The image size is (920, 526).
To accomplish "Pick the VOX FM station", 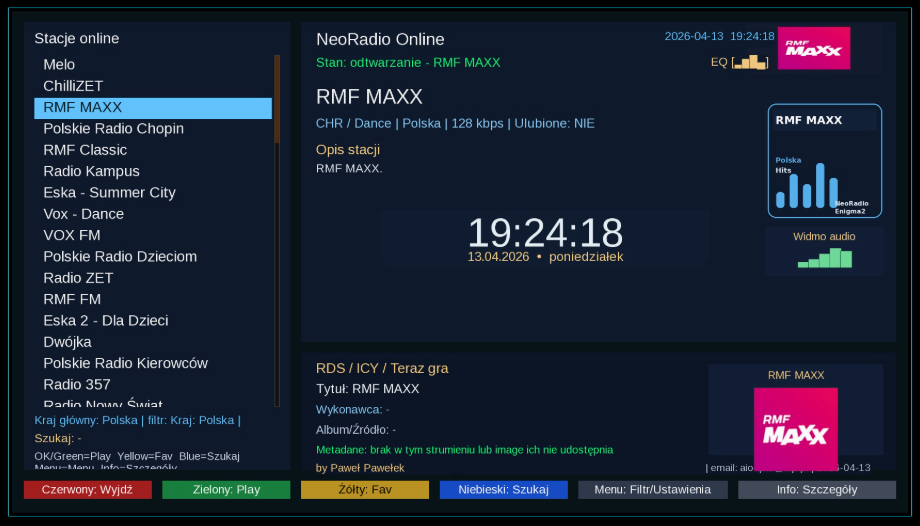I will (x=153, y=235).
